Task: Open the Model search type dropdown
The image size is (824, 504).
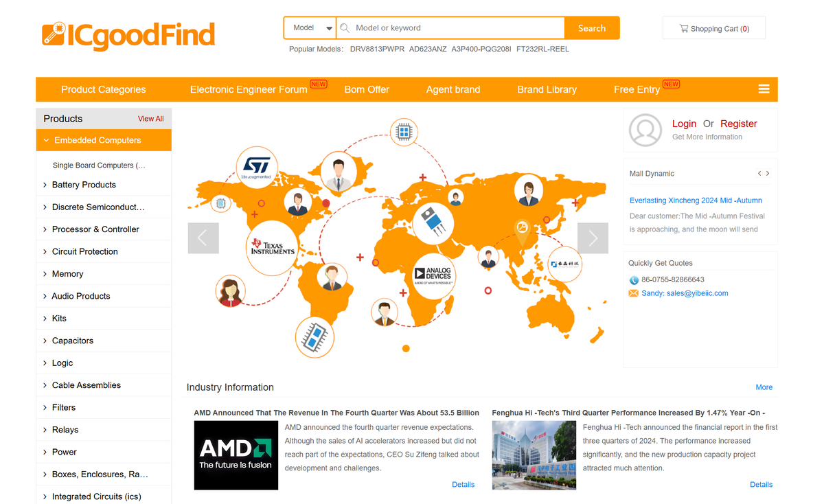Action: [310, 28]
